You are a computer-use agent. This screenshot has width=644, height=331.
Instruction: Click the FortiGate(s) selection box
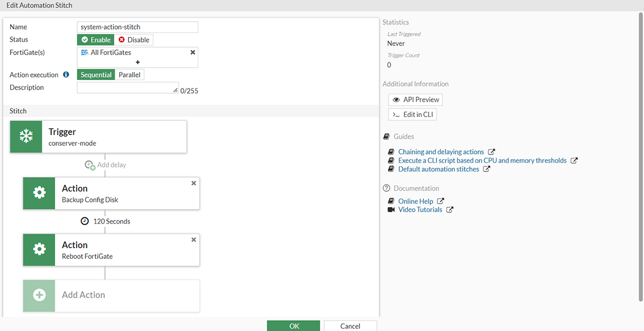point(137,57)
